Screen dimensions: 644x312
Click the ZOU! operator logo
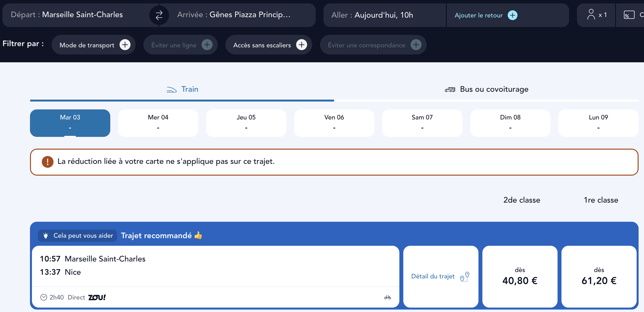[x=97, y=297]
